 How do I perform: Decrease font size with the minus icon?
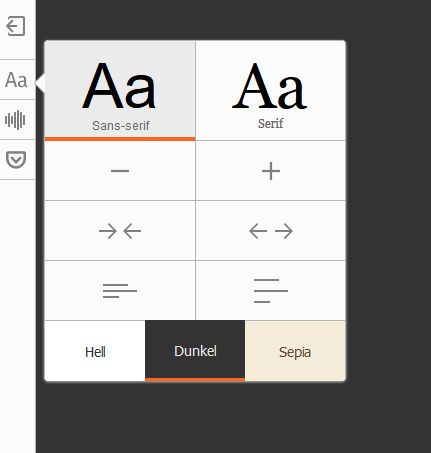(120, 171)
